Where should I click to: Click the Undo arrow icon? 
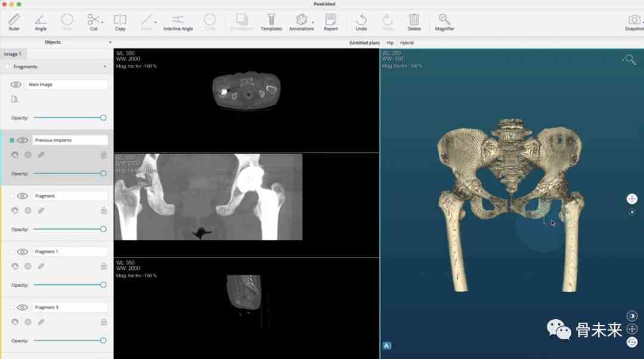pos(361,22)
